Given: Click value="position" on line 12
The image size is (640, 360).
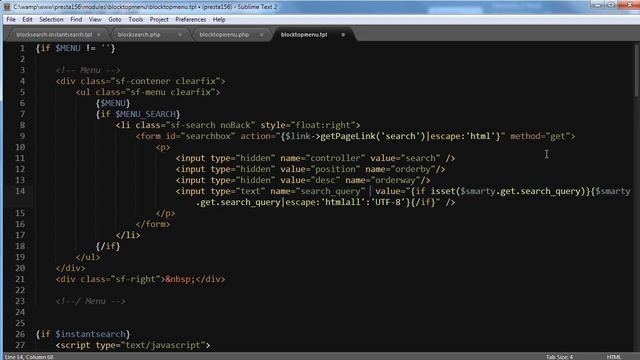Looking at the screenshot, I should 320,169.
